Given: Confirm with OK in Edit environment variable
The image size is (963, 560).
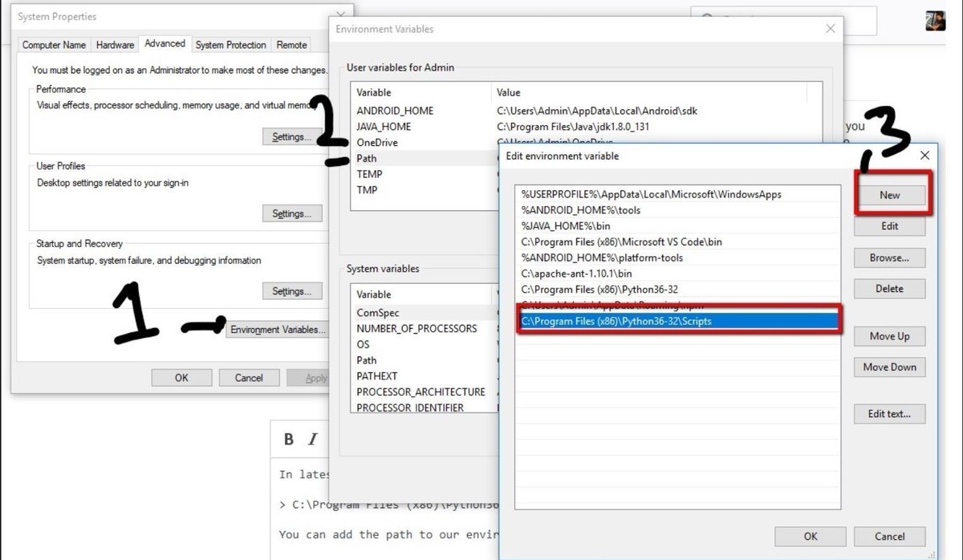Looking at the screenshot, I should coord(811,537).
